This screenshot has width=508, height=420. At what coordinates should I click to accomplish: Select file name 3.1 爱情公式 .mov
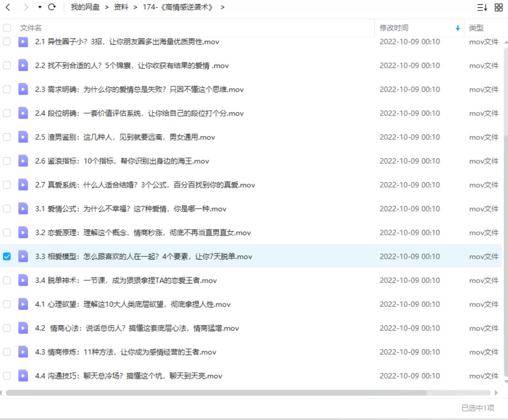click(130, 209)
